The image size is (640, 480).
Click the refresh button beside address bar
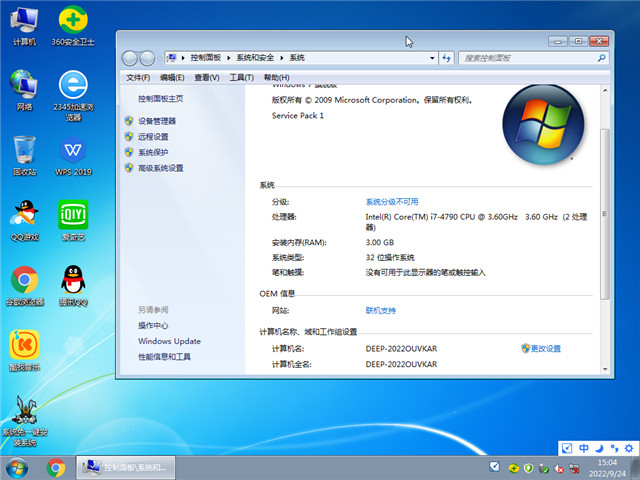click(x=447, y=58)
